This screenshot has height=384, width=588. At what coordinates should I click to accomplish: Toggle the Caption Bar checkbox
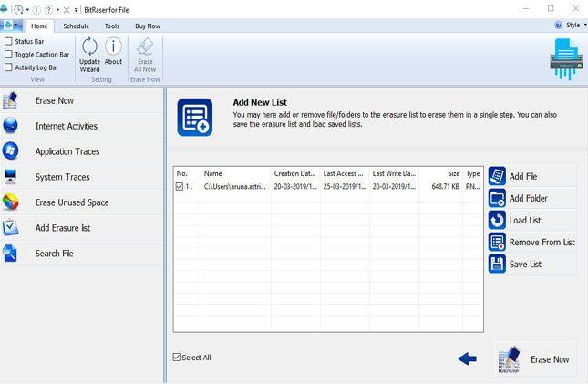[9, 55]
